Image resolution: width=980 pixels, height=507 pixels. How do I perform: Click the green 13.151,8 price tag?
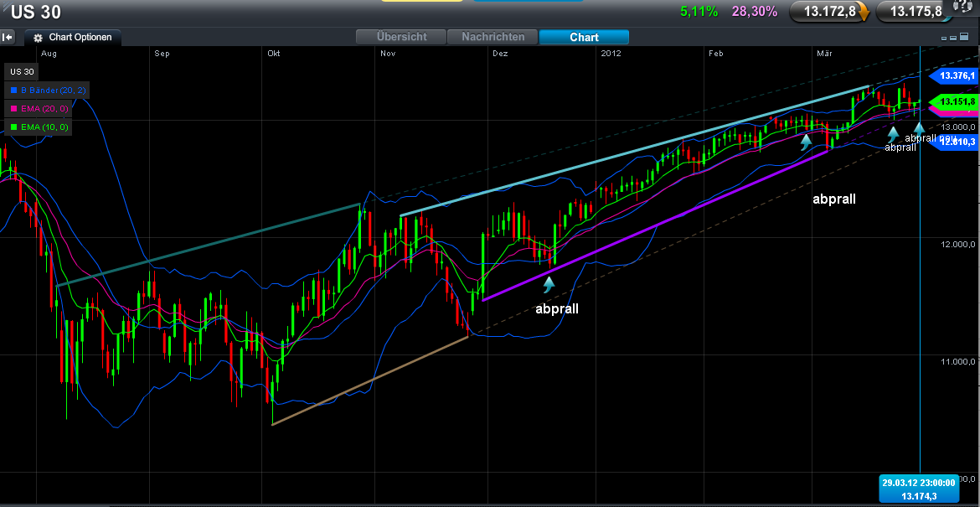tap(952, 102)
